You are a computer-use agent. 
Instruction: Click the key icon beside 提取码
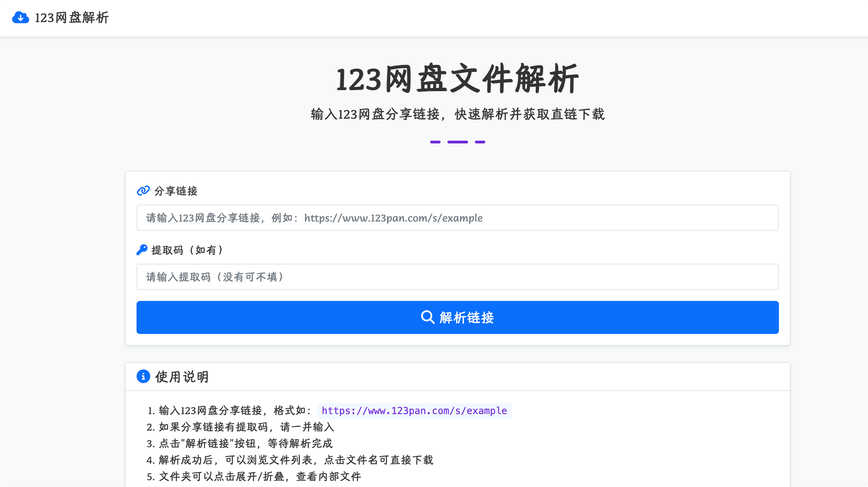(x=142, y=250)
